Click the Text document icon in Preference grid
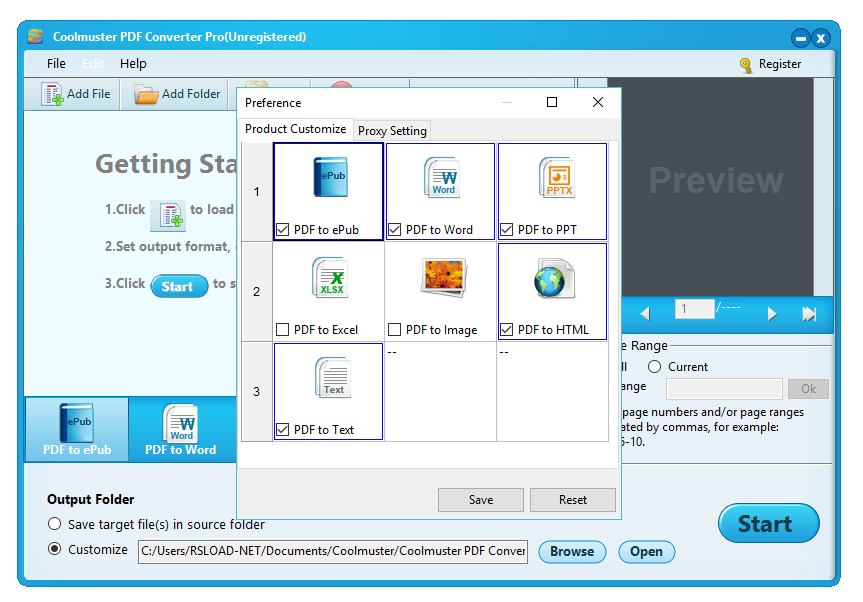 (332, 377)
